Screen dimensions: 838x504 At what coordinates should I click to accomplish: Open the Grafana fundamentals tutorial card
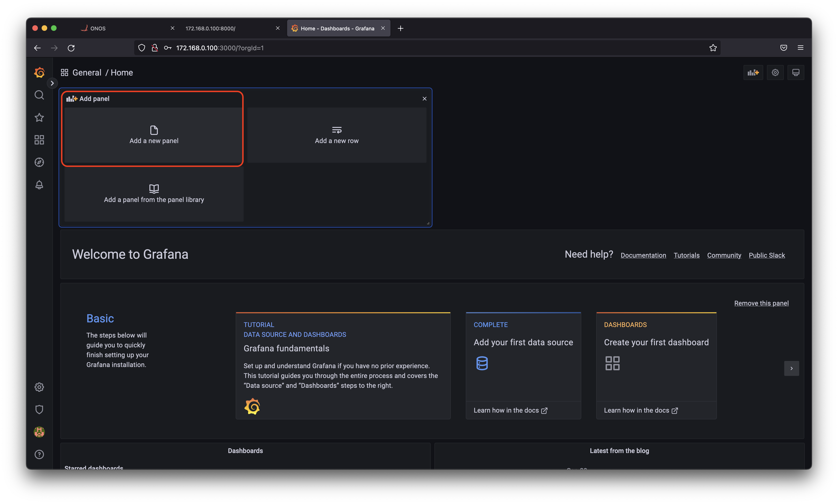(343, 366)
